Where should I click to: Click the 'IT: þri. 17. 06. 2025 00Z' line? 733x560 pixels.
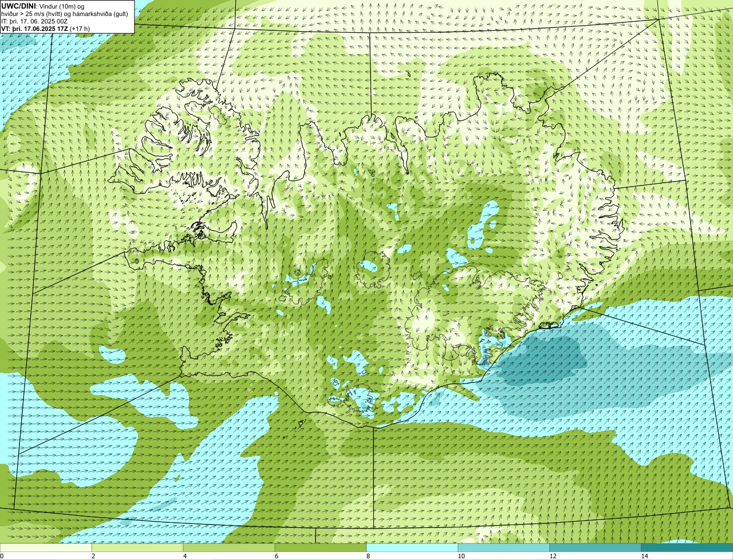pos(36,21)
